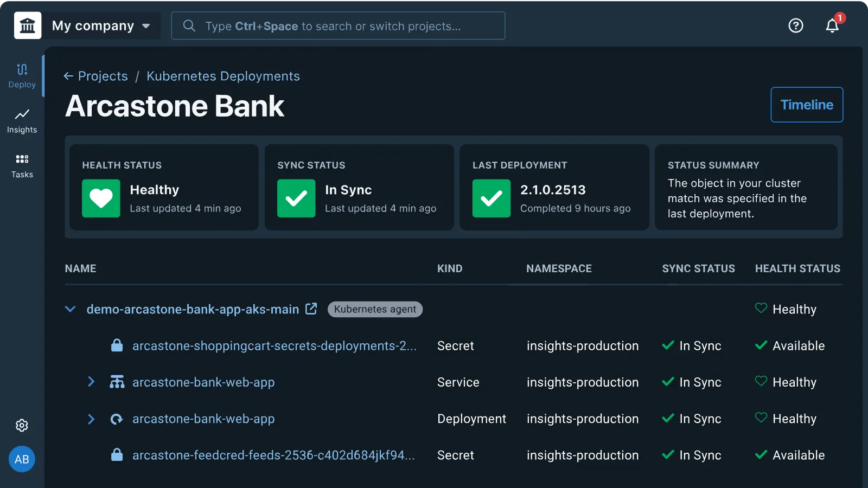
Task: Click the Service icon beside arcastone-bank-web-app
Action: click(x=117, y=382)
